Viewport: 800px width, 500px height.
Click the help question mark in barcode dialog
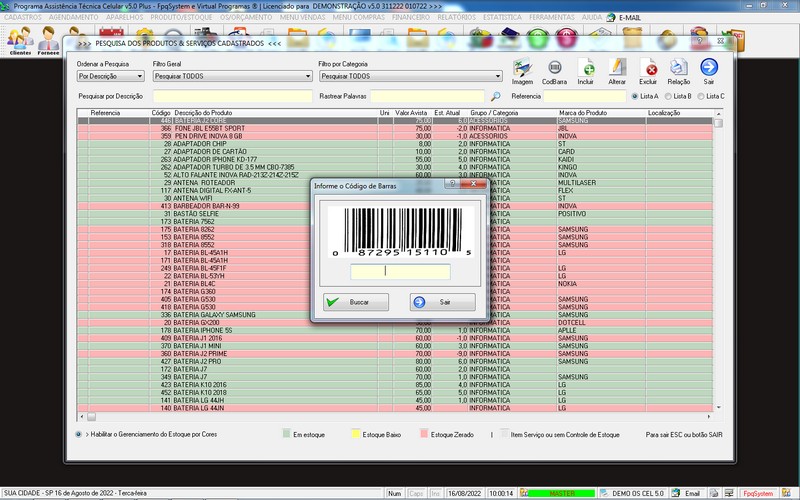(452, 184)
